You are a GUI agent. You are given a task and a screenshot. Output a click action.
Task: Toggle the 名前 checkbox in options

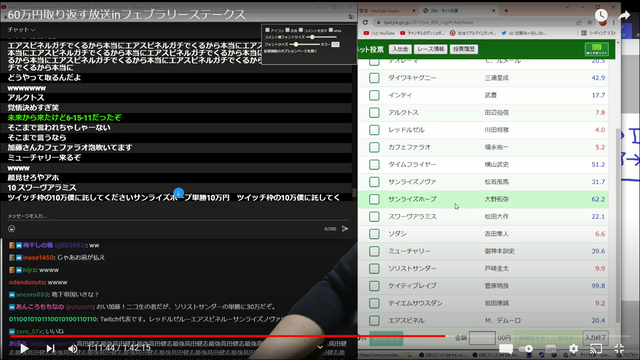(x=287, y=30)
